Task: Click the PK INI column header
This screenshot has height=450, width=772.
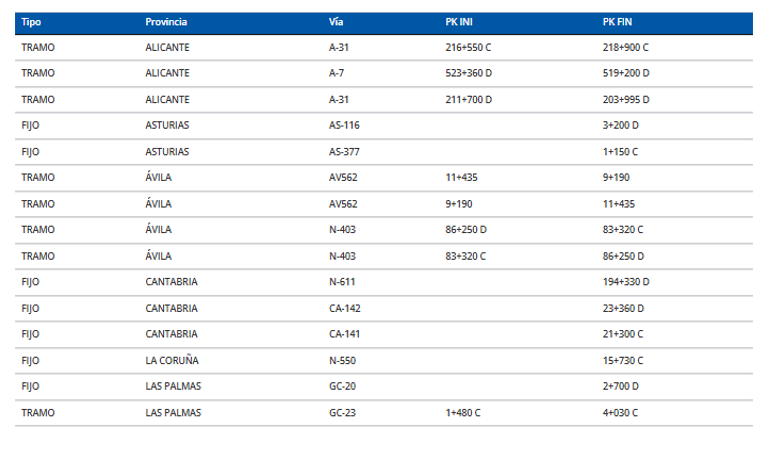Action: pyautogui.click(x=460, y=22)
